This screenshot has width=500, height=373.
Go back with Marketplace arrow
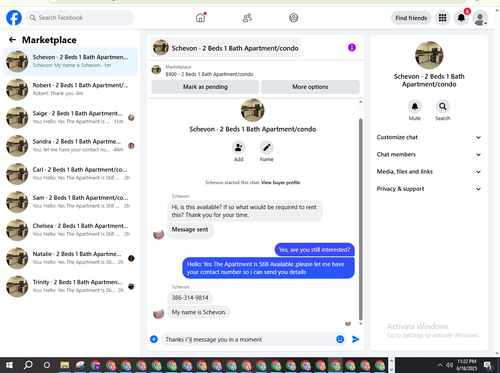pyautogui.click(x=12, y=40)
